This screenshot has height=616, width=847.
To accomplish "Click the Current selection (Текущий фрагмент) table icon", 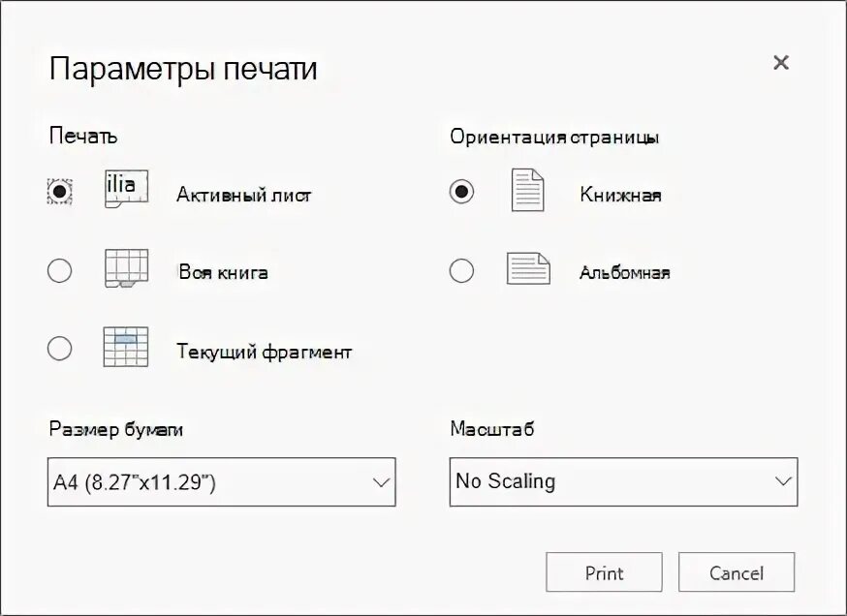I will pos(126,347).
